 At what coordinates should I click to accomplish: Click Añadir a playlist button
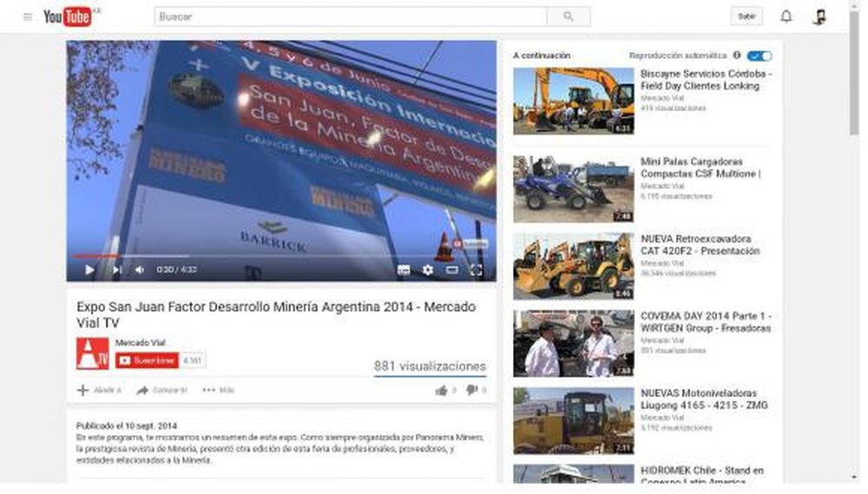click(x=99, y=391)
